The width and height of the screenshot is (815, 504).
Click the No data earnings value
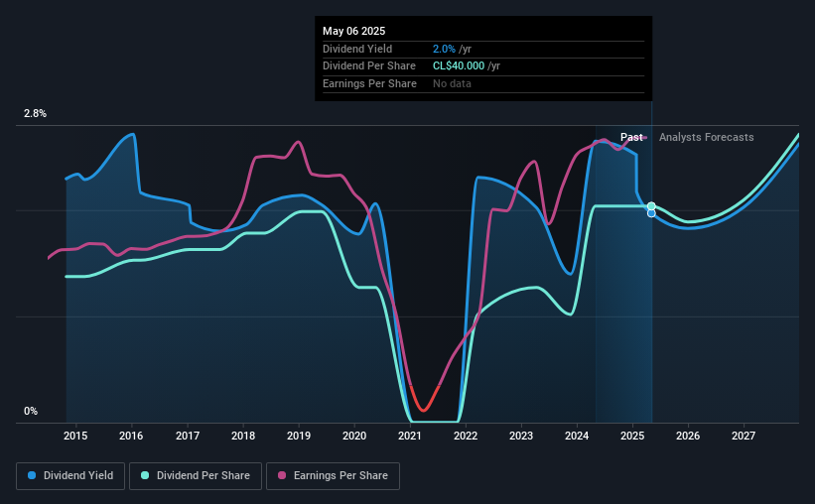click(452, 83)
